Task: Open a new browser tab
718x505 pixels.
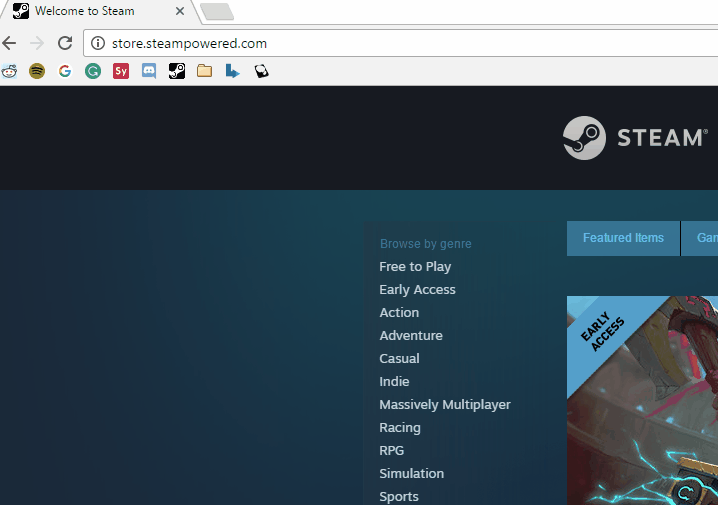Action: click(x=218, y=11)
